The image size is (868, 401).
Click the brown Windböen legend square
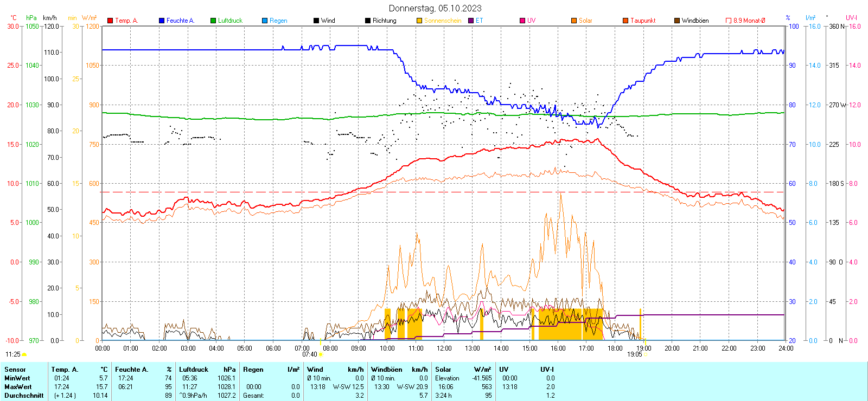(x=677, y=21)
